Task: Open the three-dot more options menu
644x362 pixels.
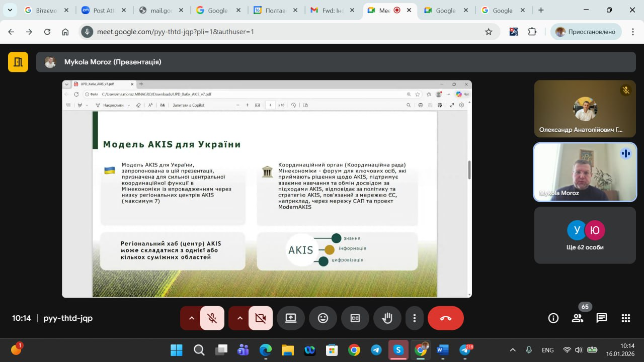Action: [415, 318]
